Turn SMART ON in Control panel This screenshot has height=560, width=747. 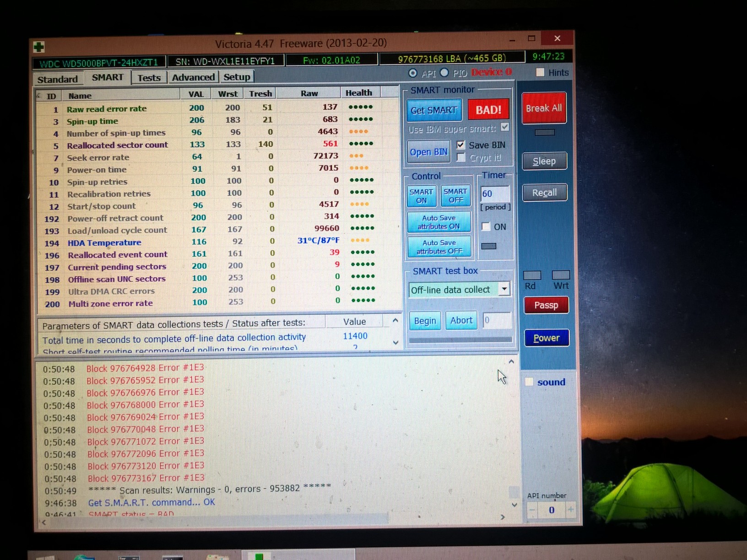(x=421, y=196)
